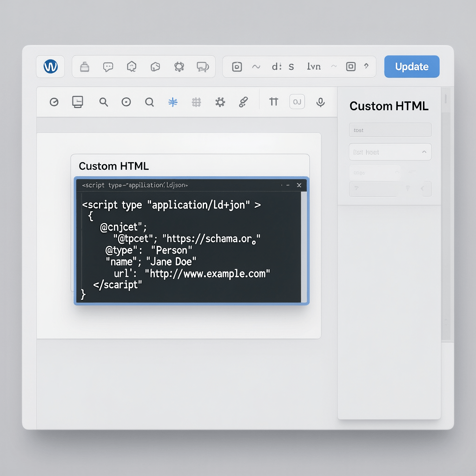This screenshot has width=476, height=476.
Task: Click the grid hash icon
Action: 197,102
